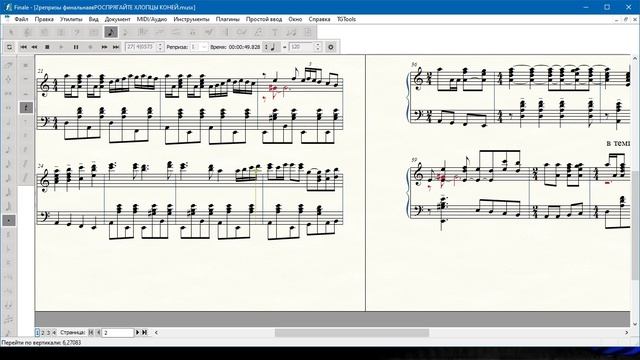The image size is (640, 360).
Task: Open the Плагины menu
Action: pyautogui.click(x=228, y=19)
